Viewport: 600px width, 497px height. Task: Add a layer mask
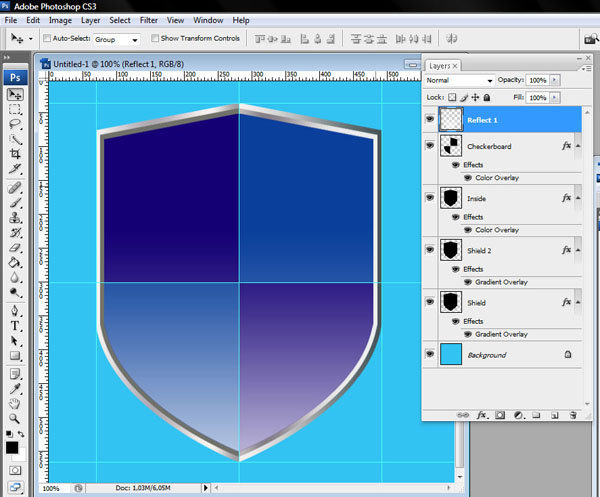[500, 415]
